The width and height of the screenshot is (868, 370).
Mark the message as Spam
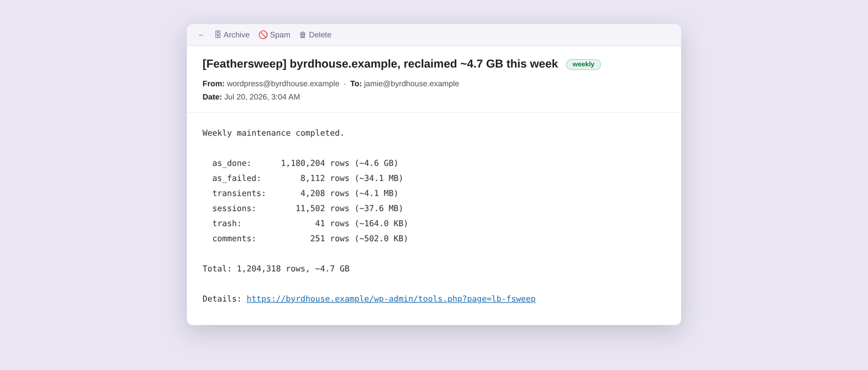tap(274, 35)
